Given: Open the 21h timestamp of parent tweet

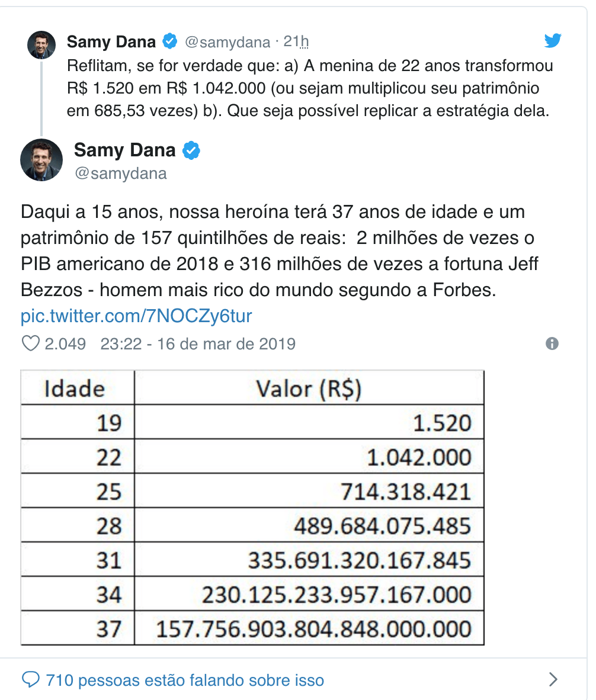Looking at the screenshot, I should 296,41.
